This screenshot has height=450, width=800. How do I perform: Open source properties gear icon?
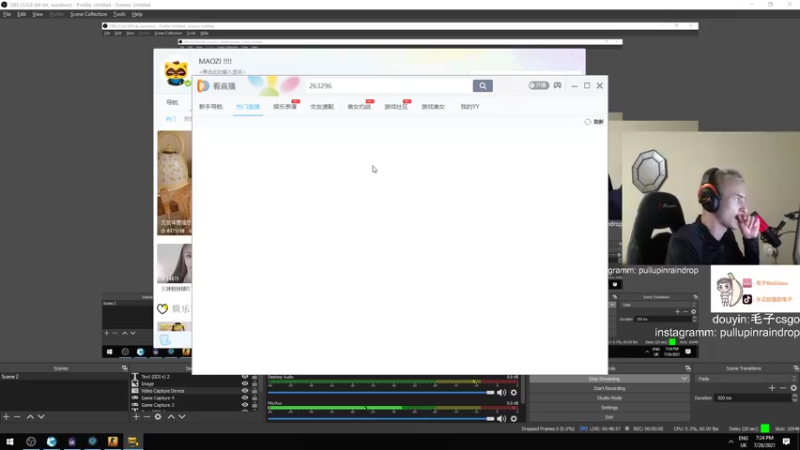158,417
